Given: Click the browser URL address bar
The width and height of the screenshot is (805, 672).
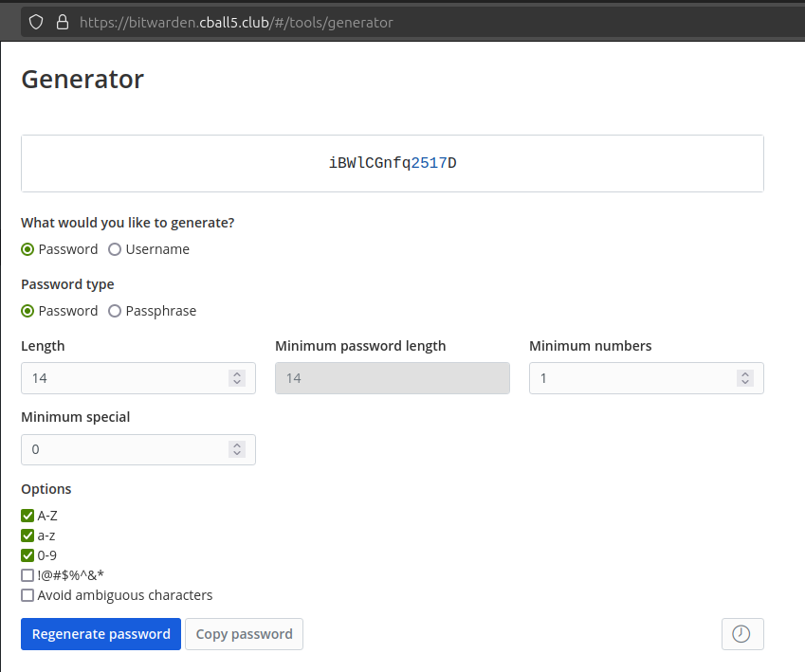Looking at the screenshot, I should tap(411, 22).
